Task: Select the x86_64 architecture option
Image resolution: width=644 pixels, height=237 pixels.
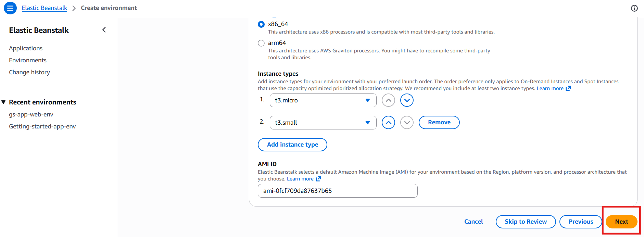Action: [x=261, y=24]
